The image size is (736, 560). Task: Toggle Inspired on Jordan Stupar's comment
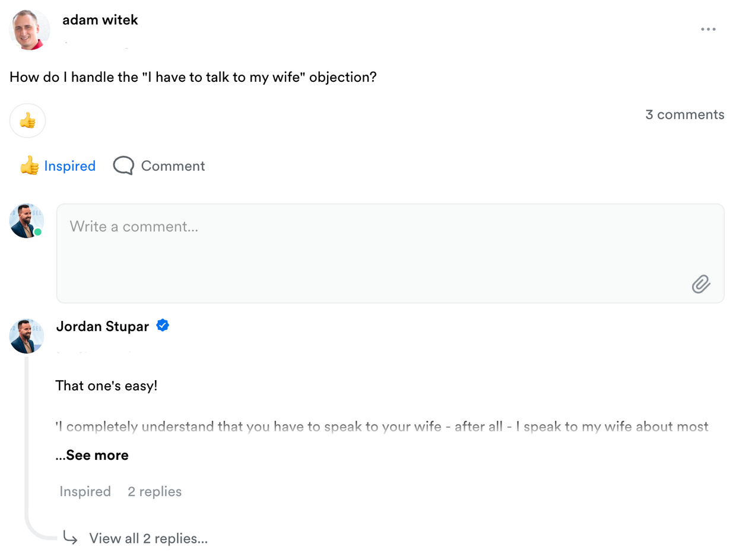85,491
